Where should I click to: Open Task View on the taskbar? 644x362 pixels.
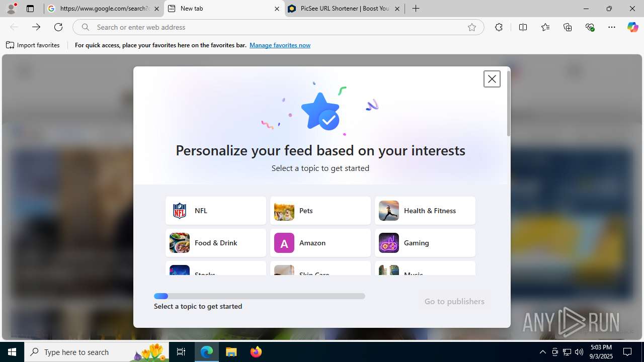181,352
